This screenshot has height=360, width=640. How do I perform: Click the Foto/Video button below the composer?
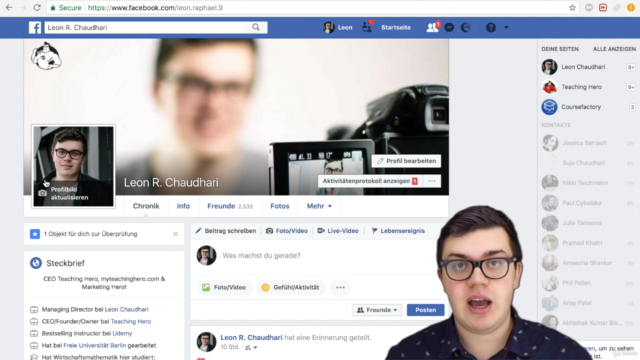pyautogui.click(x=224, y=287)
